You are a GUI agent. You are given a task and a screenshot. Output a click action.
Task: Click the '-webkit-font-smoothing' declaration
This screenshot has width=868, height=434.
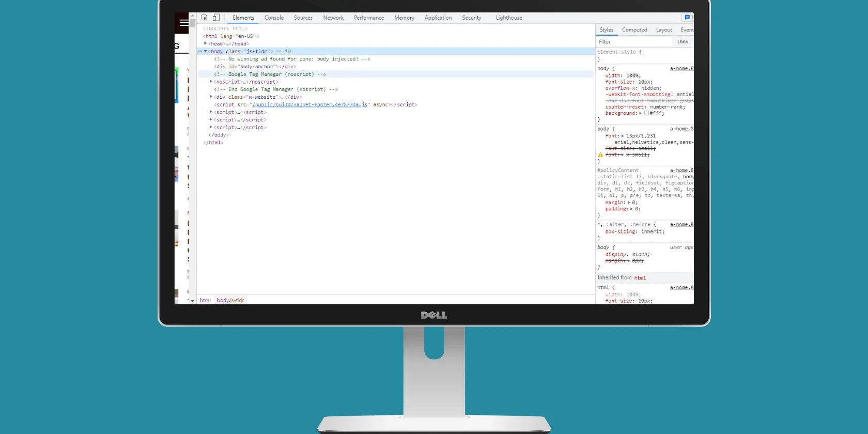(649, 94)
